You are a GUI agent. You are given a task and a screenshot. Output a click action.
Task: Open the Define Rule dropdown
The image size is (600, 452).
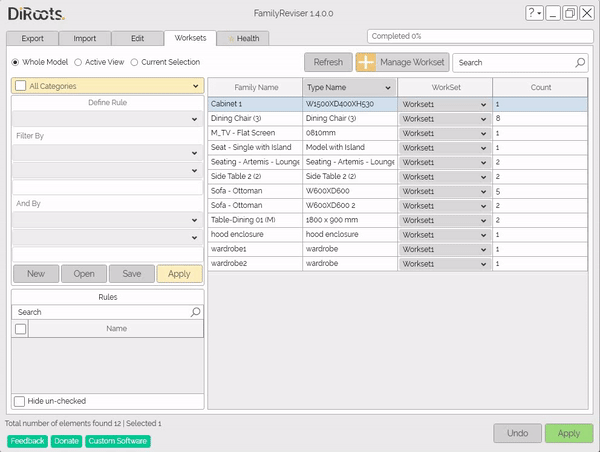108,119
